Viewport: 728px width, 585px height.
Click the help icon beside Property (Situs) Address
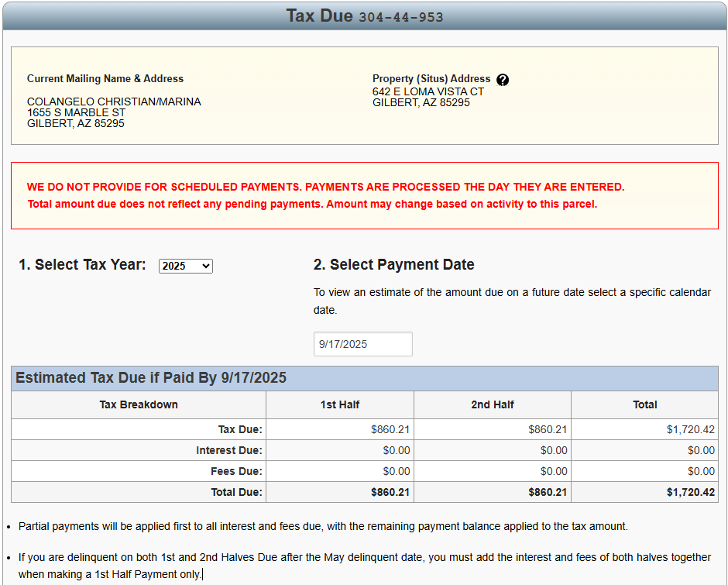pyautogui.click(x=503, y=80)
